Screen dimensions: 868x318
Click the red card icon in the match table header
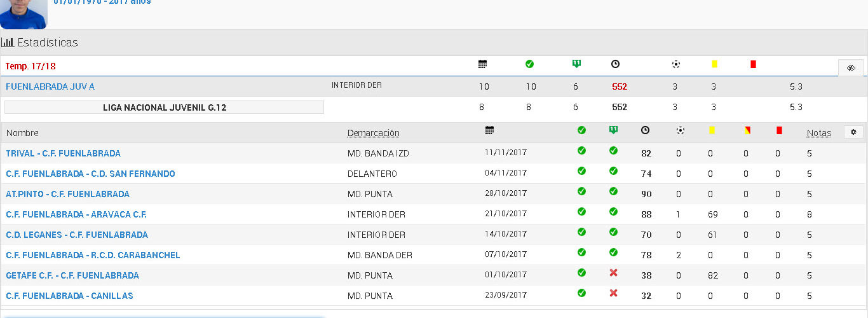(779, 130)
